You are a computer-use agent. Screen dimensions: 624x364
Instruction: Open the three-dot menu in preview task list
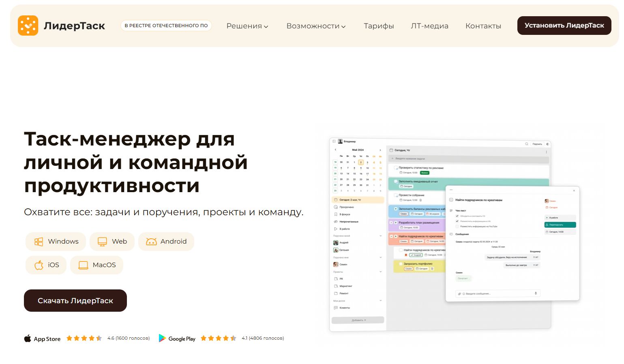[546, 152]
